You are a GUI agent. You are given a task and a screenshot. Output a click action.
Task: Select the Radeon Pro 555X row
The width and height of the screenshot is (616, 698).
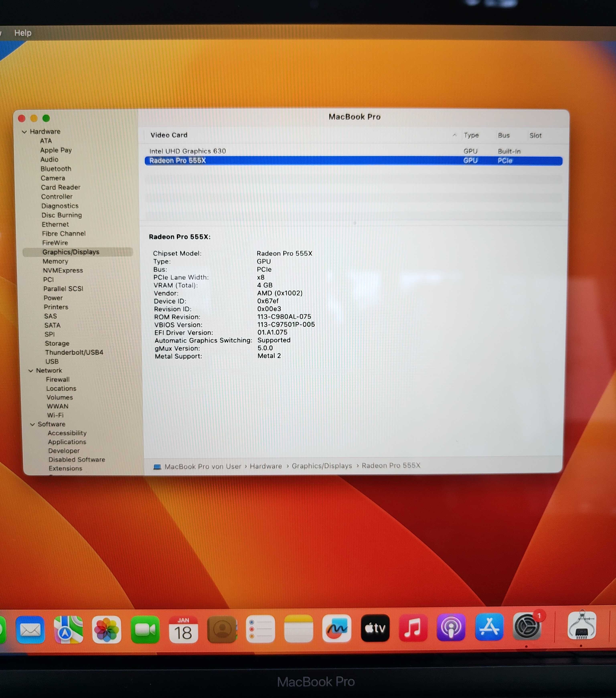(354, 161)
